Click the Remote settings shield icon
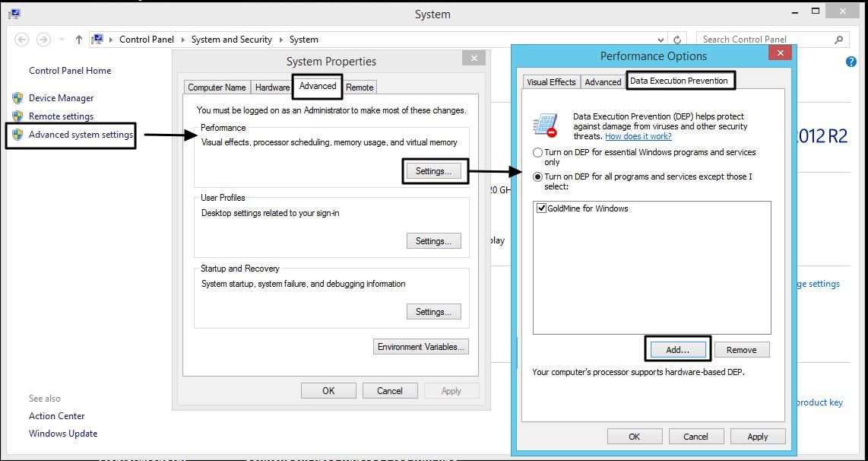This screenshot has width=868, height=461. pos(17,116)
